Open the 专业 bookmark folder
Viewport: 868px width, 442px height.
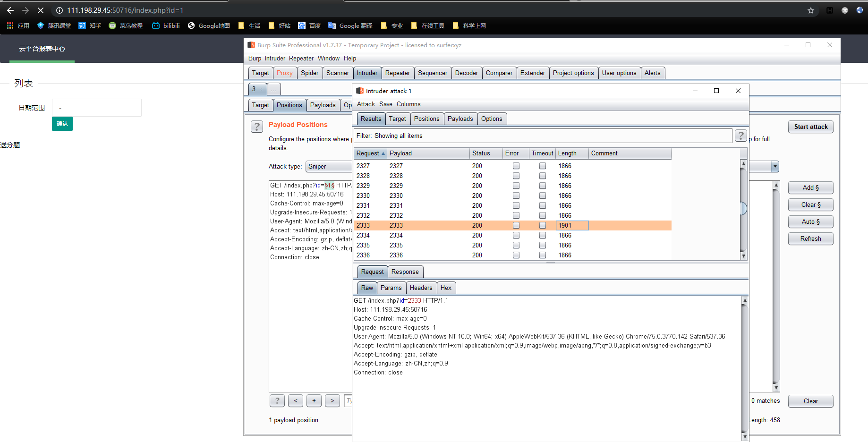[392, 25]
